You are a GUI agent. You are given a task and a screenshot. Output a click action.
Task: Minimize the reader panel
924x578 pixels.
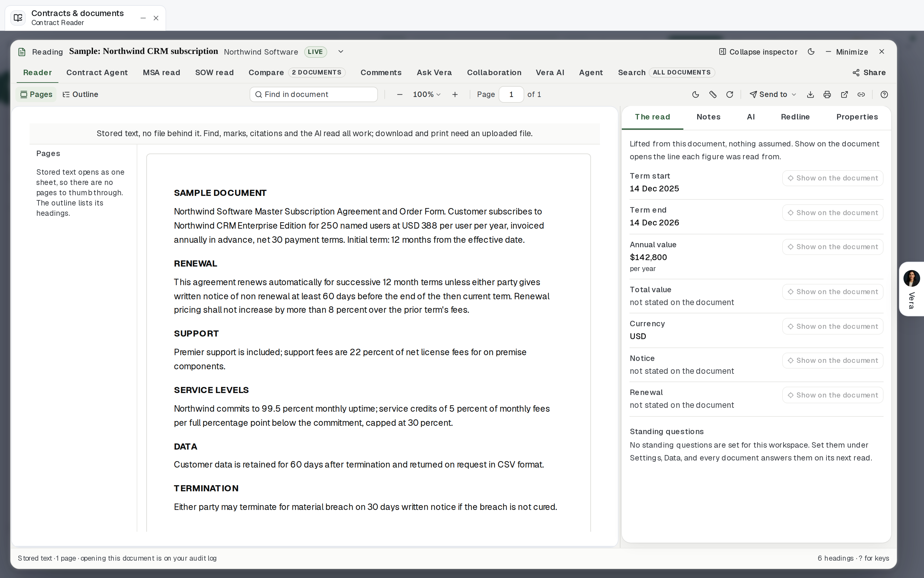[x=846, y=52]
